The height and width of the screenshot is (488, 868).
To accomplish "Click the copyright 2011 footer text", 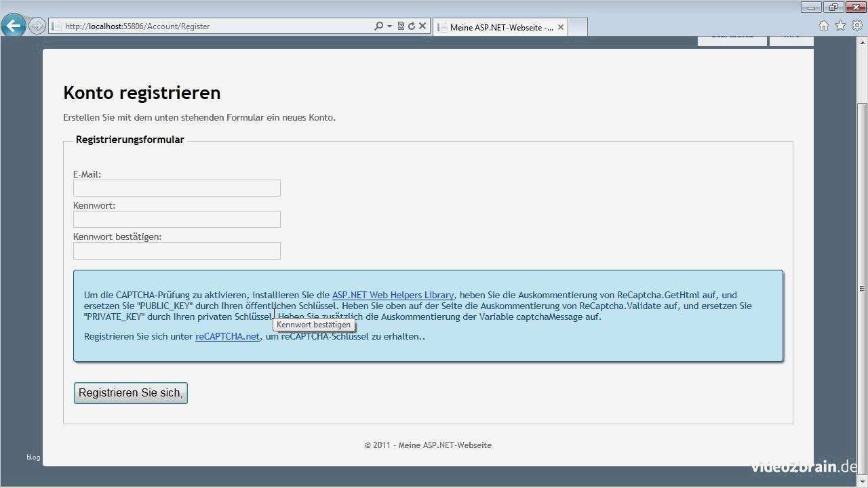I will [x=428, y=445].
